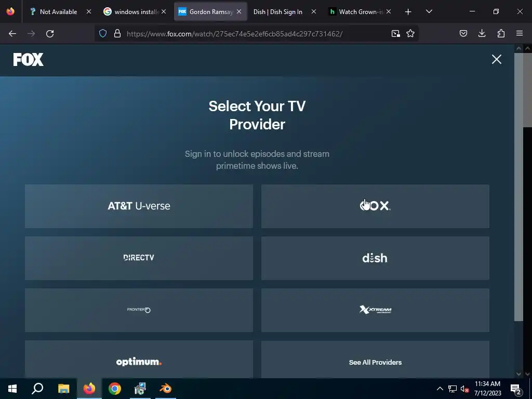532x399 pixels.
Task: Close the Dish Sign In tab
Action: [x=314, y=12]
